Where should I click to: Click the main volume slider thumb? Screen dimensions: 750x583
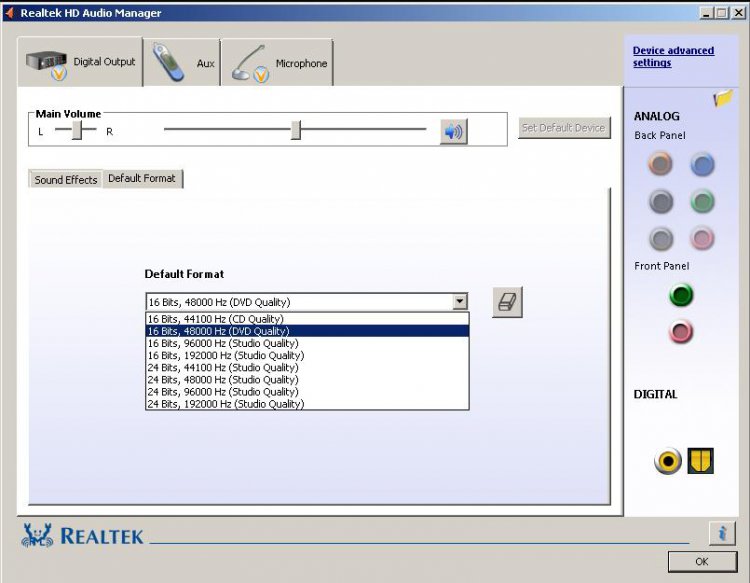pyautogui.click(x=296, y=130)
